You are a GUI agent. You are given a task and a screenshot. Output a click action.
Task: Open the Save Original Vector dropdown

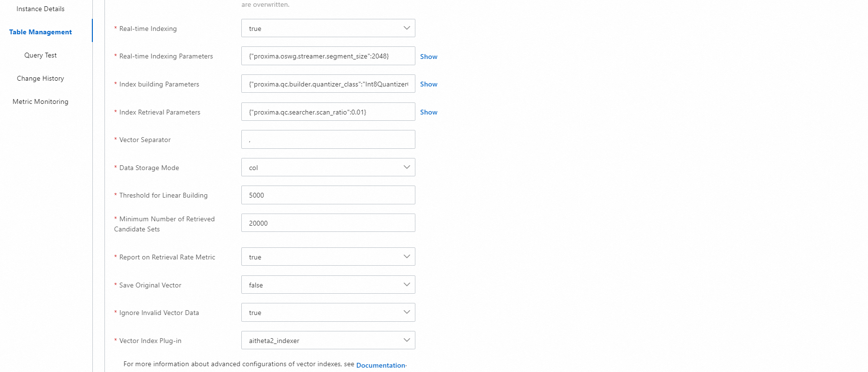coord(328,285)
